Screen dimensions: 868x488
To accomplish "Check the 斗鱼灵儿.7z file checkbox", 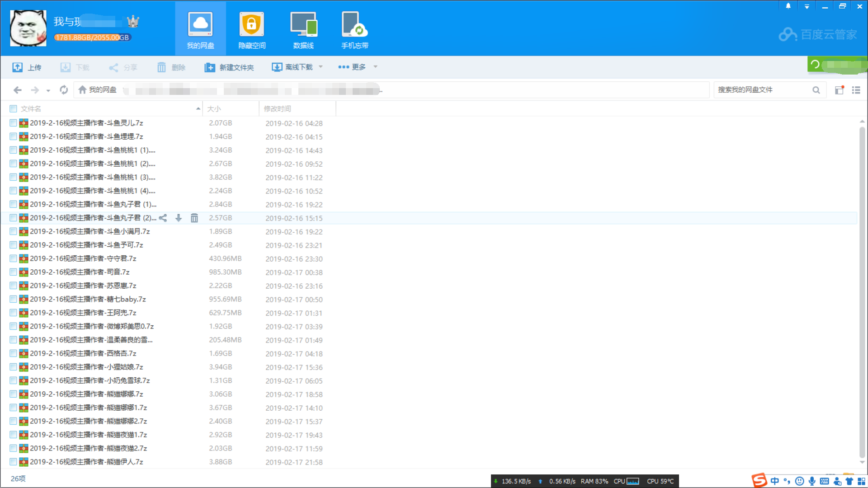I will point(13,123).
